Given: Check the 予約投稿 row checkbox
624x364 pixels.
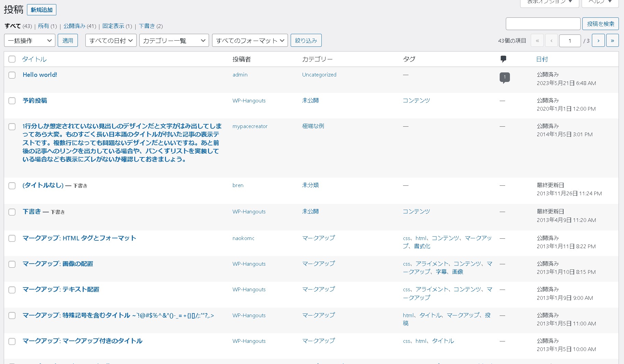Looking at the screenshot, I should pos(12,101).
